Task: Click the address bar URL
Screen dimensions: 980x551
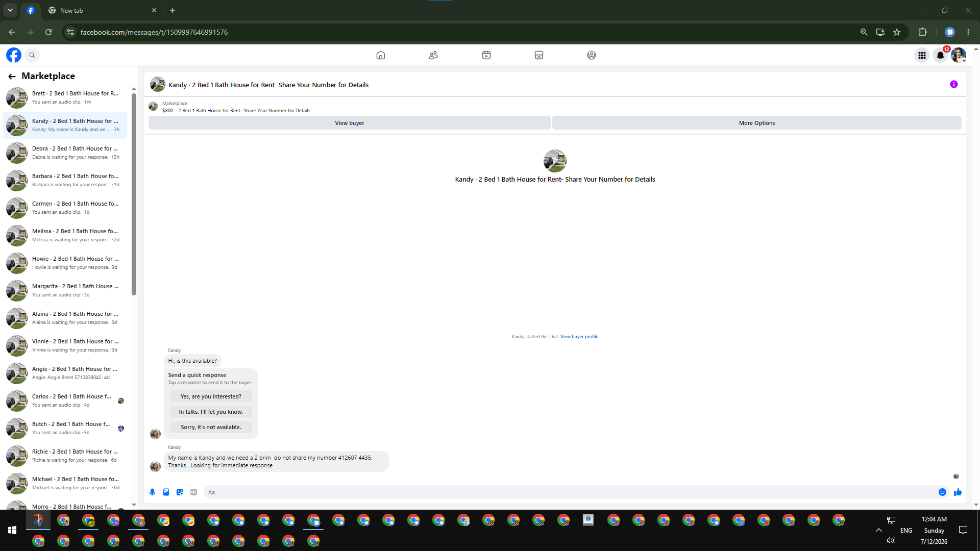Action: click(154, 32)
